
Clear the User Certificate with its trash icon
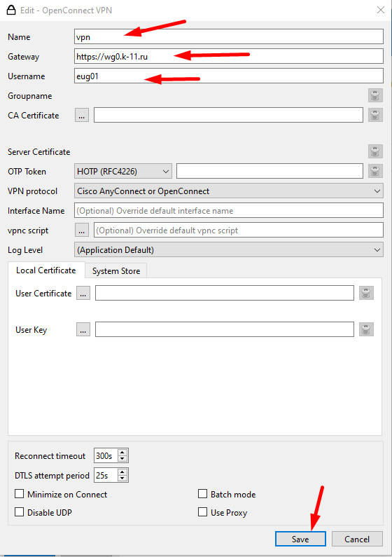pyautogui.click(x=367, y=293)
